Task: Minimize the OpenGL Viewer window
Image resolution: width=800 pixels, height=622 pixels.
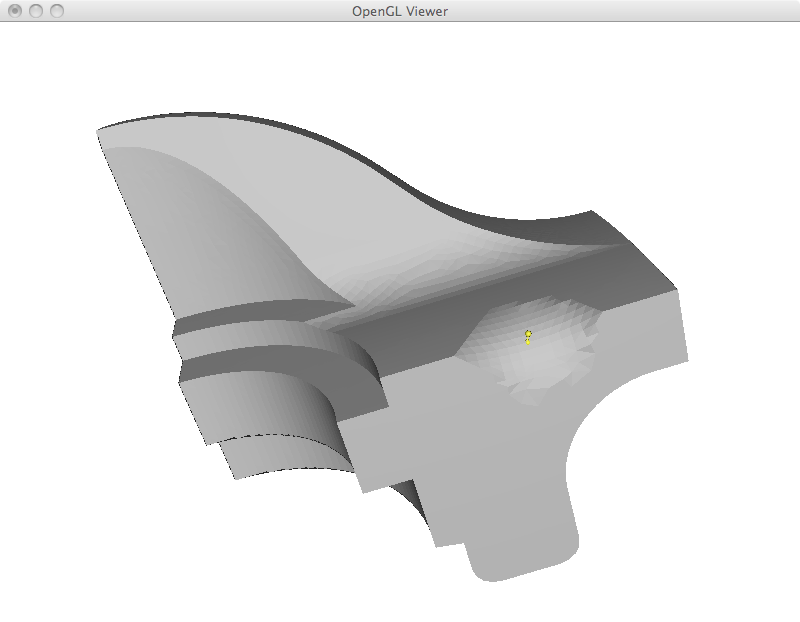Action: coord(36,11)
